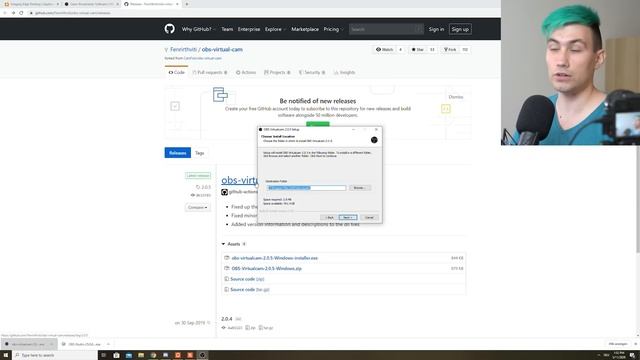This screenshot has height=360, width=640.
Task: Click Cancel in the setup dialog
Action: pyautogui.click(x=369, y=218)
